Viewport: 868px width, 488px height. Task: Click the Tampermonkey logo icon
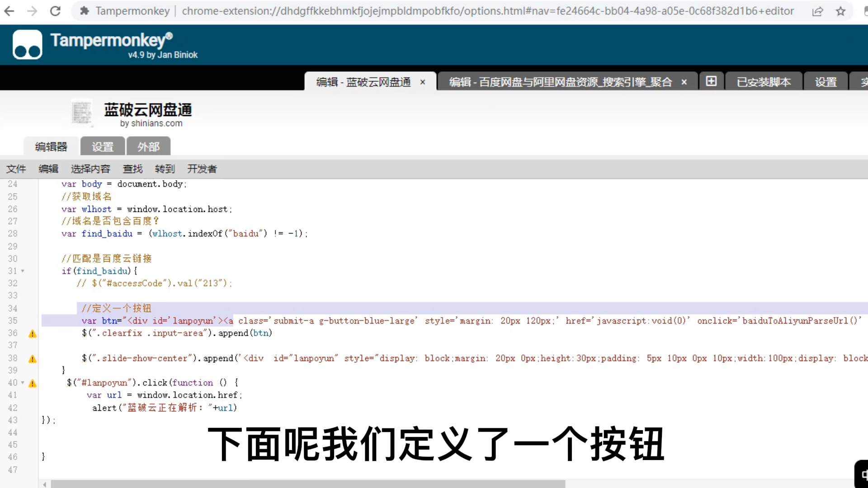pyautogui.click(x=27, y=45)
